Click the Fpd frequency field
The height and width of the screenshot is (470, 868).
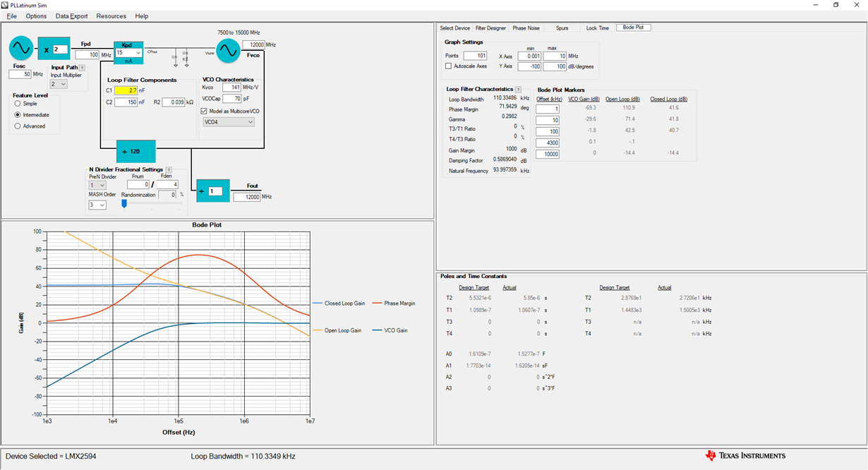pos(86,54)
